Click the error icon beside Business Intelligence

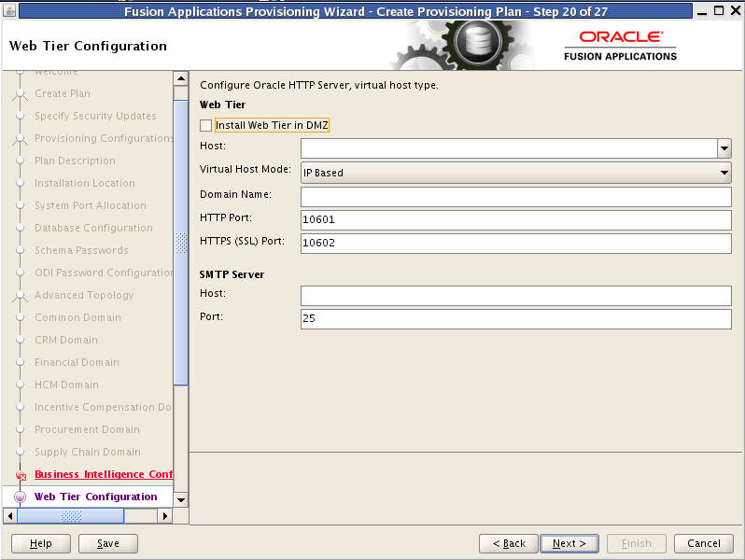pos(21,475)
